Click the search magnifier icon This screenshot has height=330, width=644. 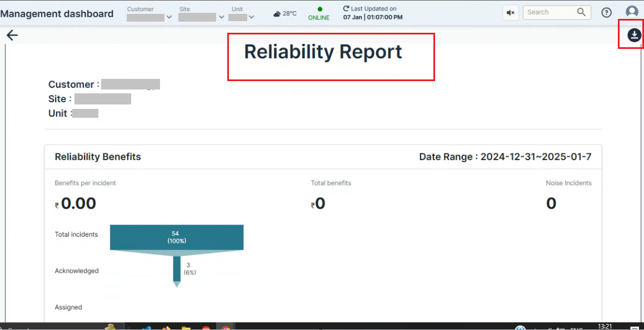click(x=581, y=12)
